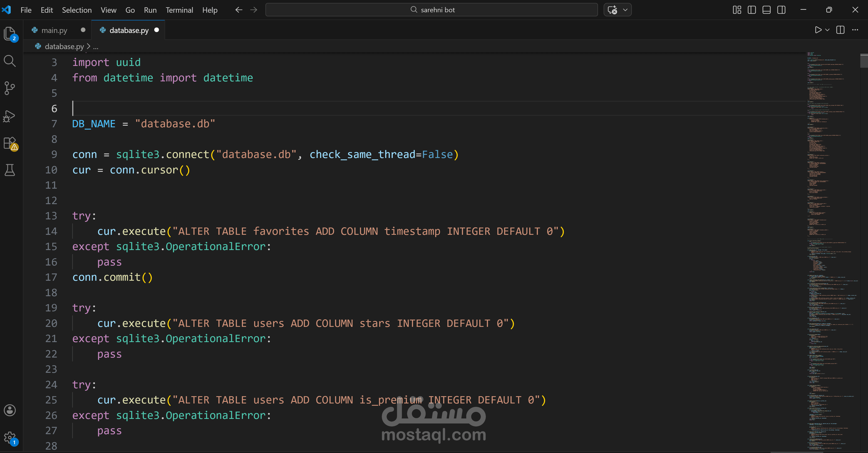Open the Terminal menu
The image size is (868, 453).
coord(179,10)
